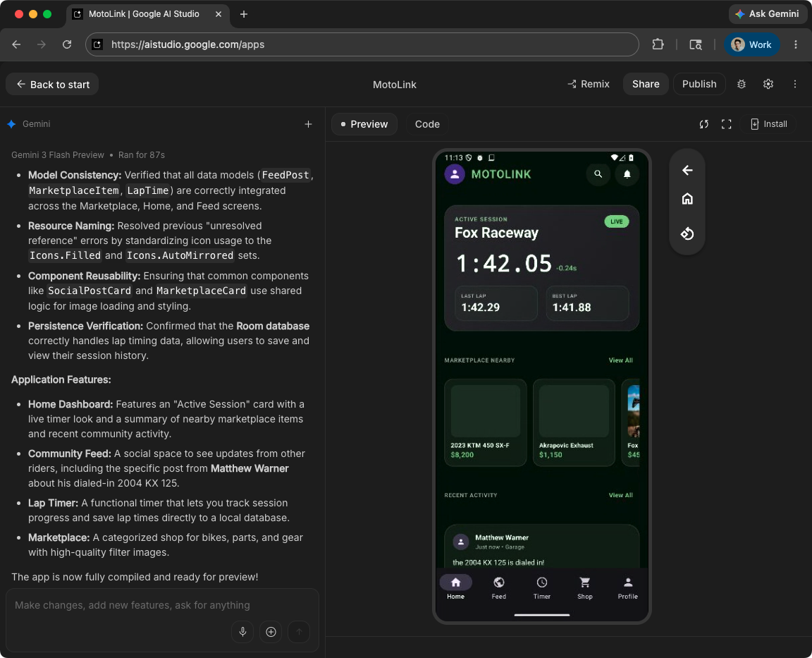Open a new browser tab
Screen dimensions: 812x658
click(244, 14)
